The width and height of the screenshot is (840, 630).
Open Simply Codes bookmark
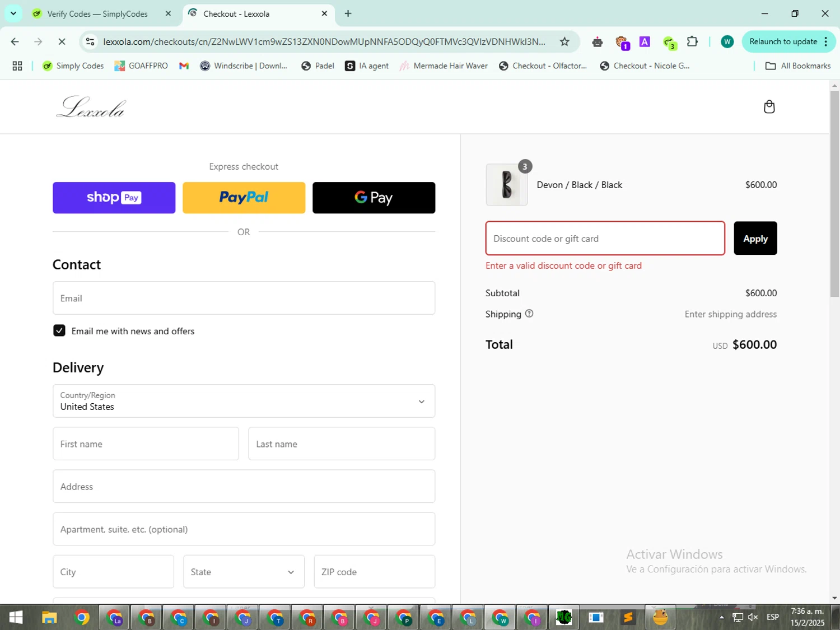point(73,66)
